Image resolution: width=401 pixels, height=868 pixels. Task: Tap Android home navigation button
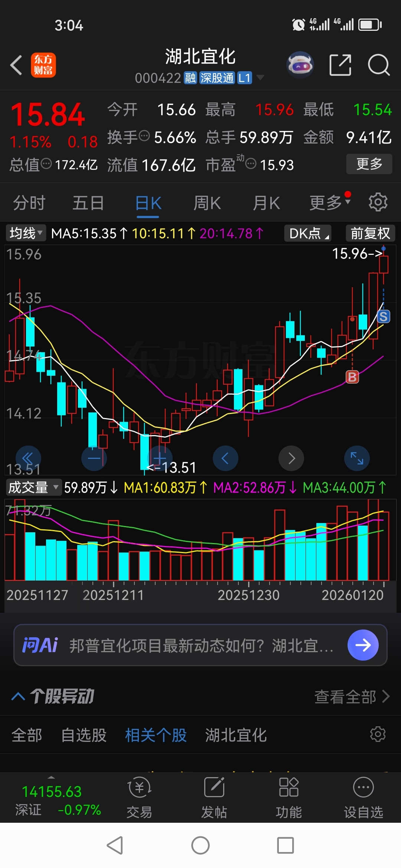point(200,845)
